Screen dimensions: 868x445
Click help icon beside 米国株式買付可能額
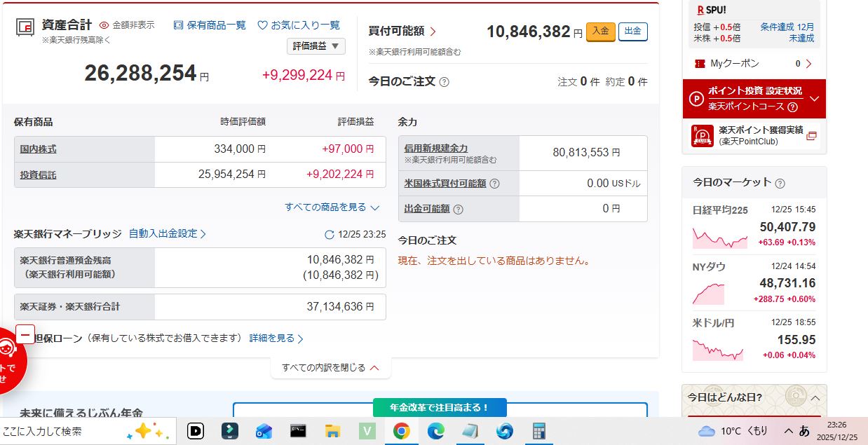click(x=494, y=184)
